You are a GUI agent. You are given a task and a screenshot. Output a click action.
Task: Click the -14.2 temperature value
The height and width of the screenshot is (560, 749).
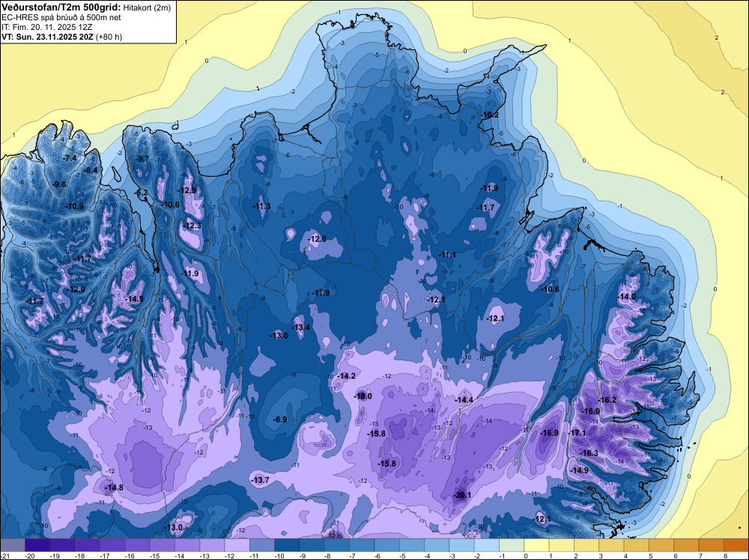tap(346, 376)
